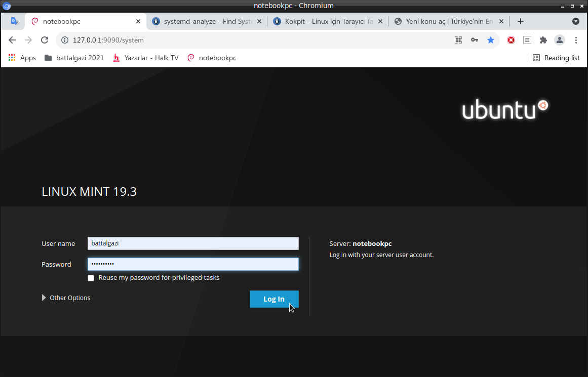View site information icon in address bar

tap(65, 40)
